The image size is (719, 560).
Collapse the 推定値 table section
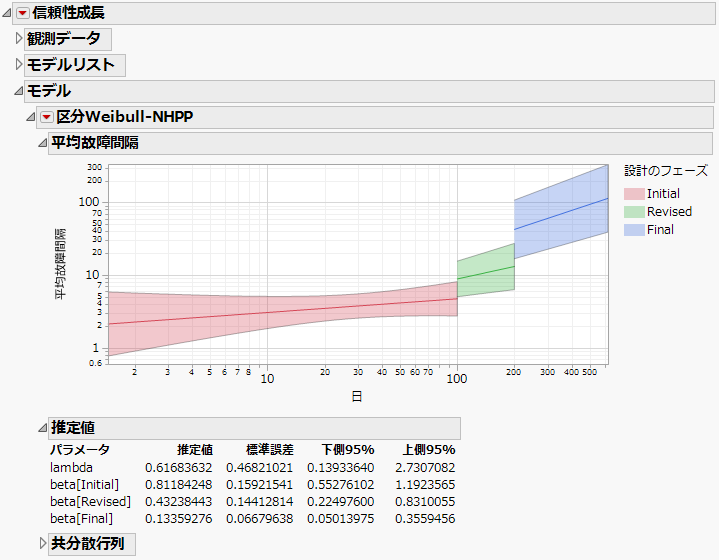(x=42, y=428)
